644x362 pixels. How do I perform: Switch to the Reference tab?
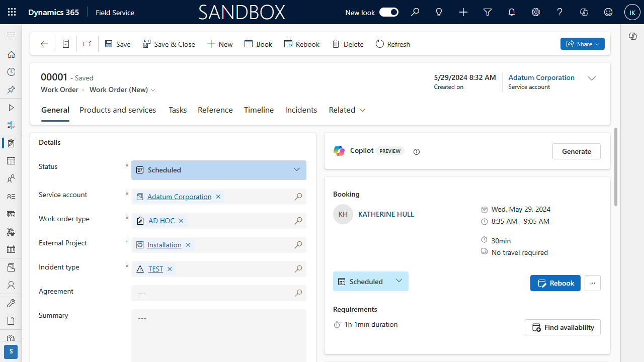[x=215, y=110]
